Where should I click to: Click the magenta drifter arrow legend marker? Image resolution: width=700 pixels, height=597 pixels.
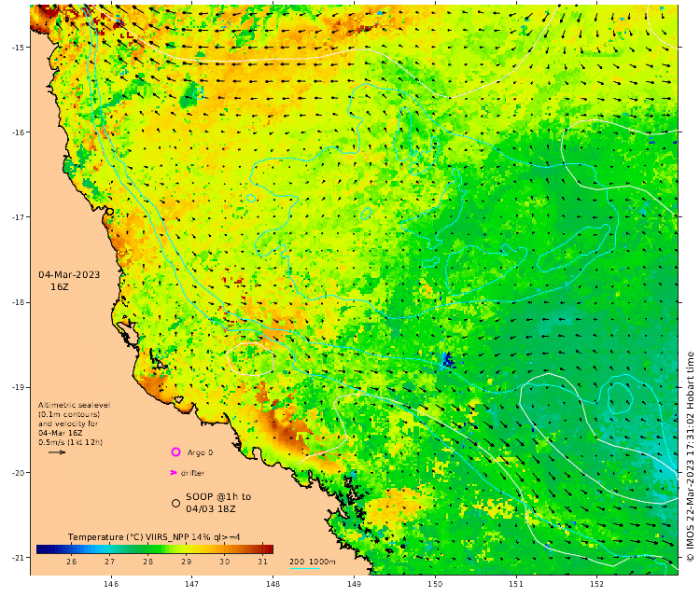[174, 473]
